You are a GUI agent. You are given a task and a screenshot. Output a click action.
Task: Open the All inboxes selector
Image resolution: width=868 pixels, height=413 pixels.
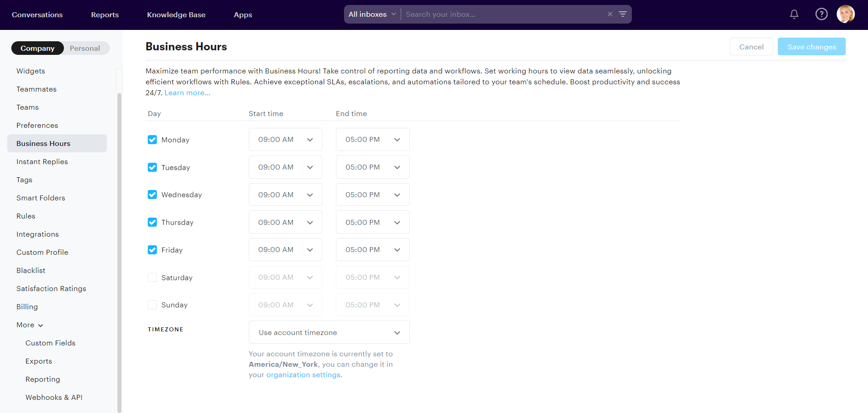372,14
